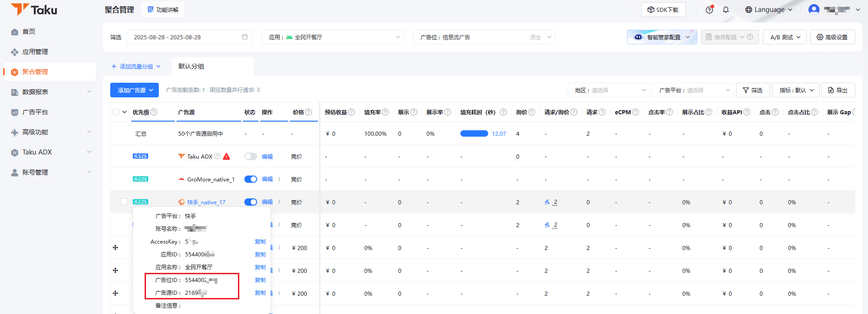Click help icon next to 展示率
This screenshot has width=868, height=314.
447,112
